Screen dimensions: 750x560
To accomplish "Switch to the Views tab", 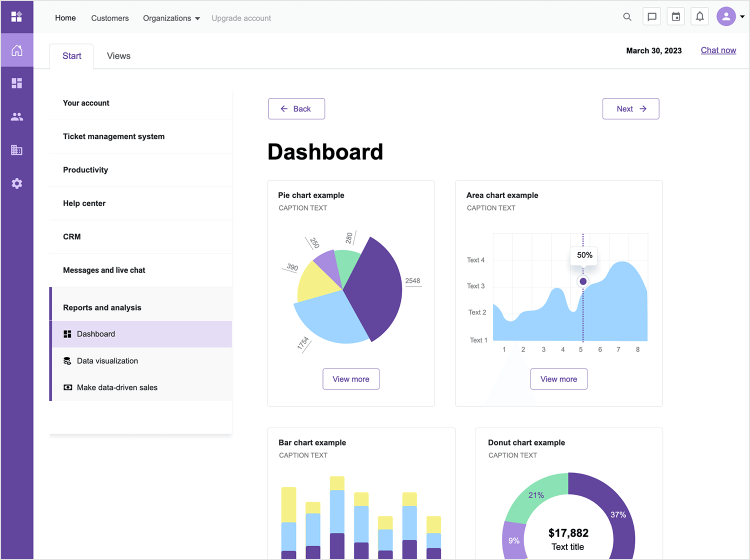I will 118,56.
